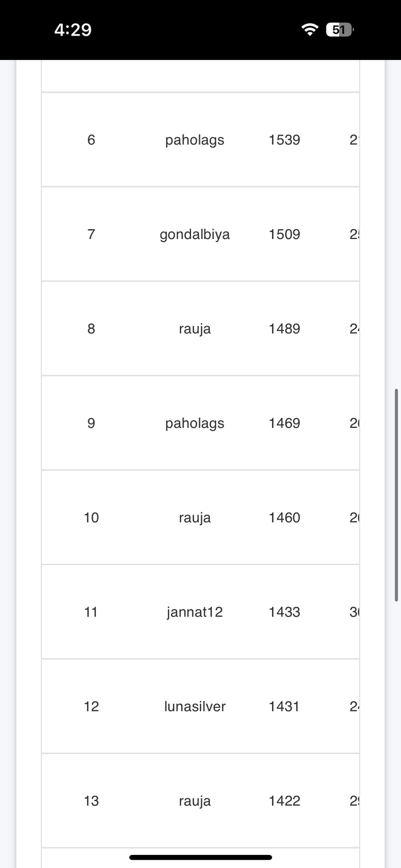The width and height of the screenshot is (401, 868).
Task: Tap username rauja in rank 13 row
Action: pos(195,801)
